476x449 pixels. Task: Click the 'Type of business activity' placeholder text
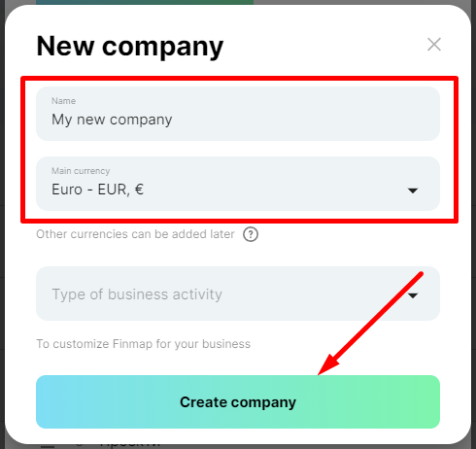pos(137,294)
